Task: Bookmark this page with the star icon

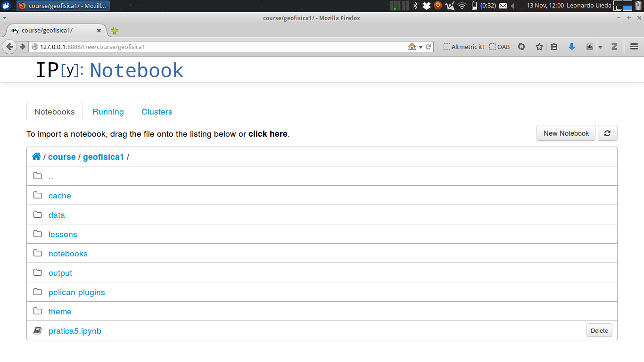Action: (539, 47)
